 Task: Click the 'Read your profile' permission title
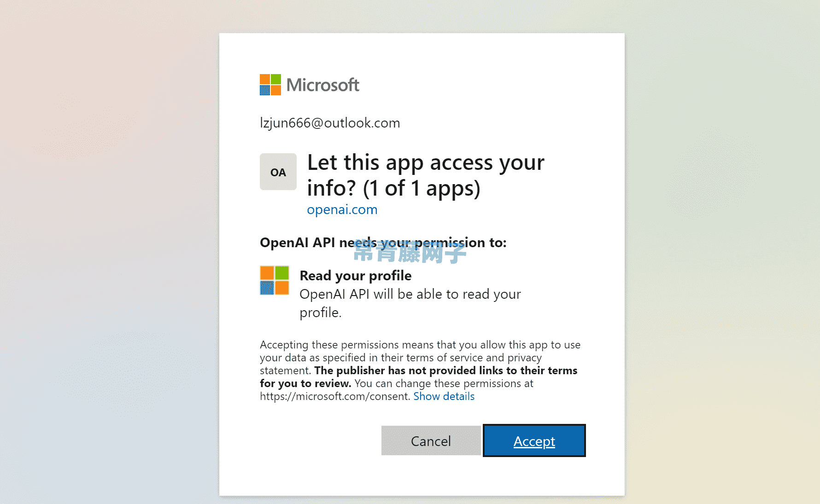click(x=356, y=276)
